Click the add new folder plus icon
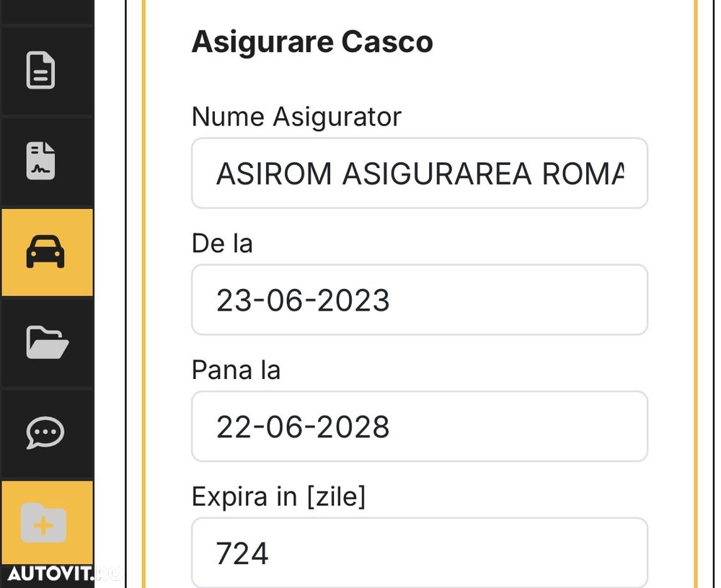721x588 pixels. click(x=44, y=523)
